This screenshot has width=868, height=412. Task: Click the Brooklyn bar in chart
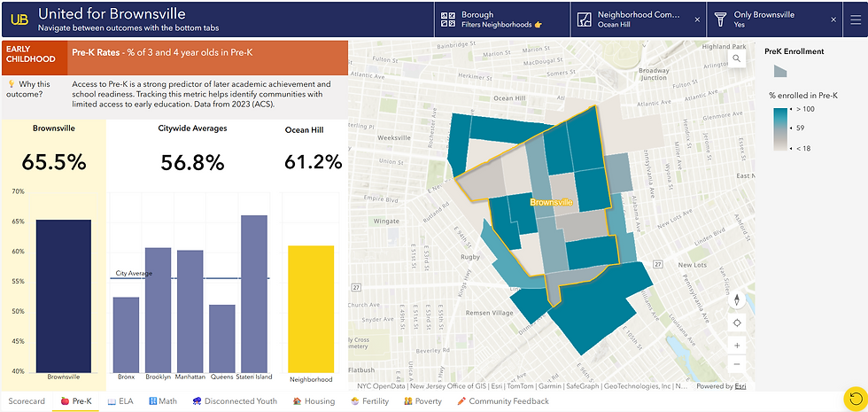(158, 310)
